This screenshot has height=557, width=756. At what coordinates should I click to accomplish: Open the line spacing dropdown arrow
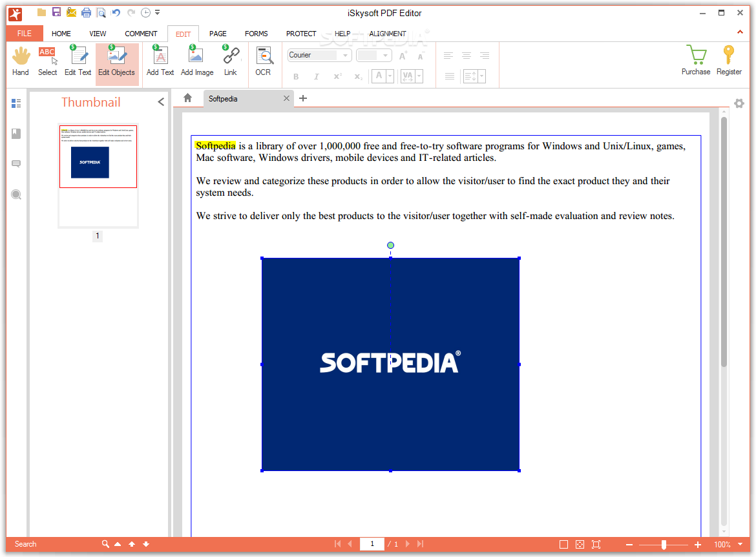pos(481,76)
